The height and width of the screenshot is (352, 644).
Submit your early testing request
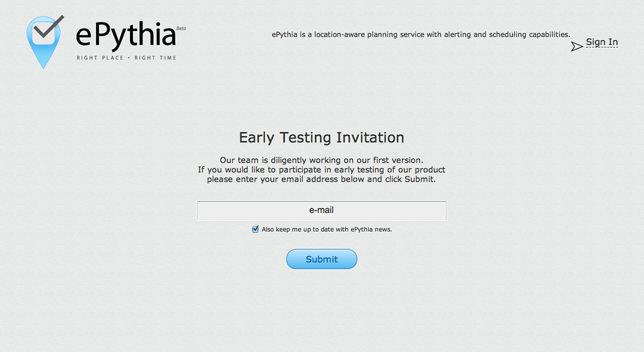pos(321,259)
